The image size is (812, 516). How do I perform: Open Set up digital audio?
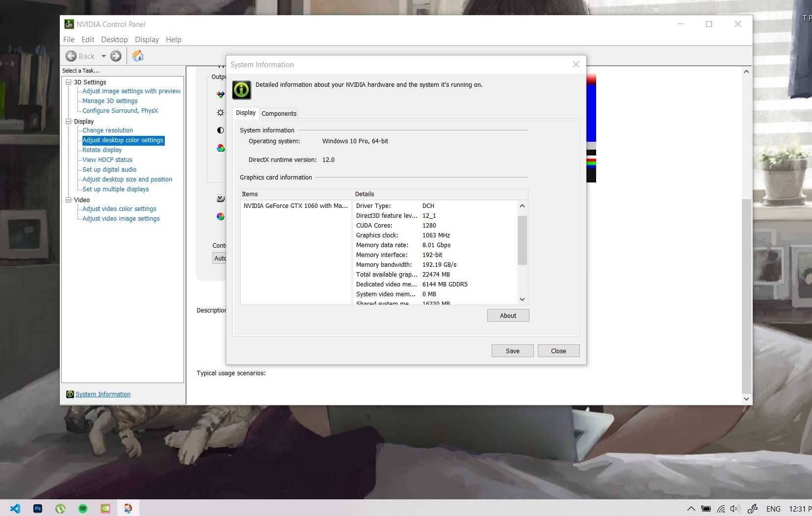[x=109, y=170]
